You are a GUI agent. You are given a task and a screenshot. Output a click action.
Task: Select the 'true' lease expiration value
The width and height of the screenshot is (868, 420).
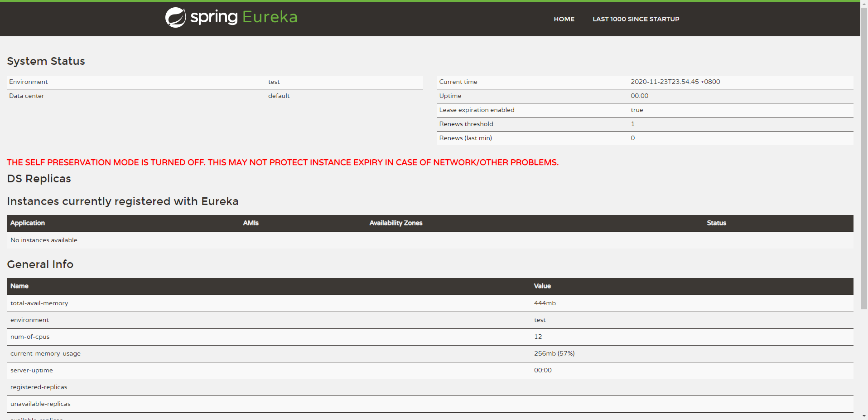637,110
